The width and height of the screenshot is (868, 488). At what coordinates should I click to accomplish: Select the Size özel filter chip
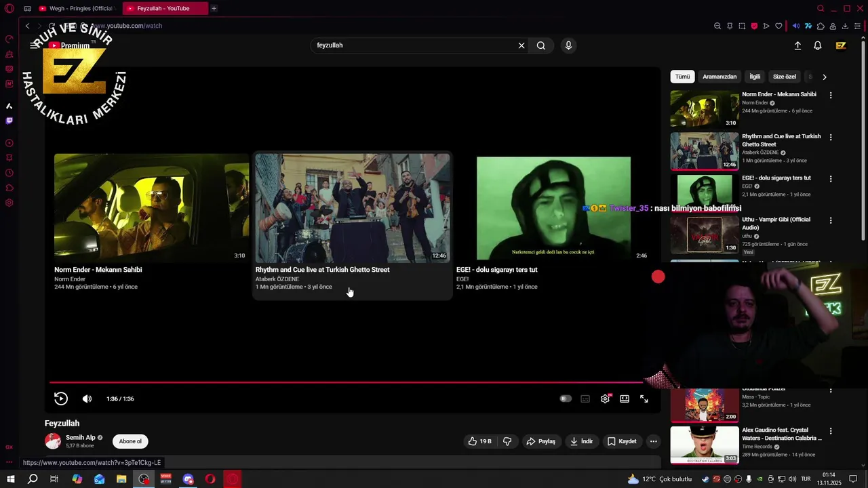coord(785,77)
